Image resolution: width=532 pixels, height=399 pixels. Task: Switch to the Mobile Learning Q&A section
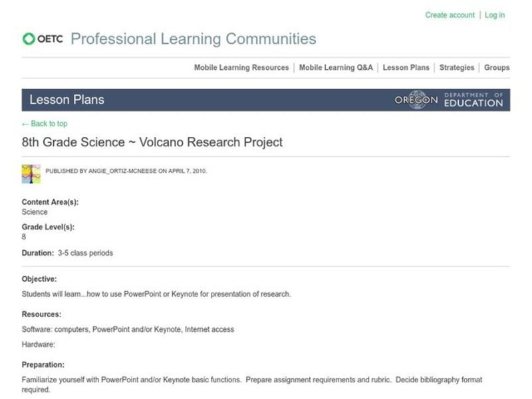[336, 67]
